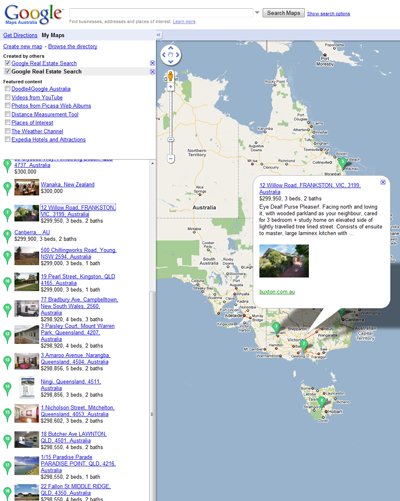Screen dimensions: 400x501
Task: Open Ningi listing photo thumbnail
Action: (x=27, y=388)
